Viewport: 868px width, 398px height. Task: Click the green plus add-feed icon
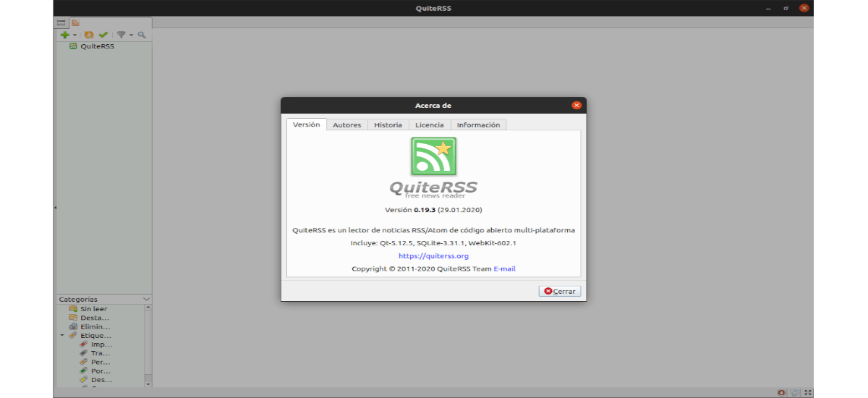point(65,35)
